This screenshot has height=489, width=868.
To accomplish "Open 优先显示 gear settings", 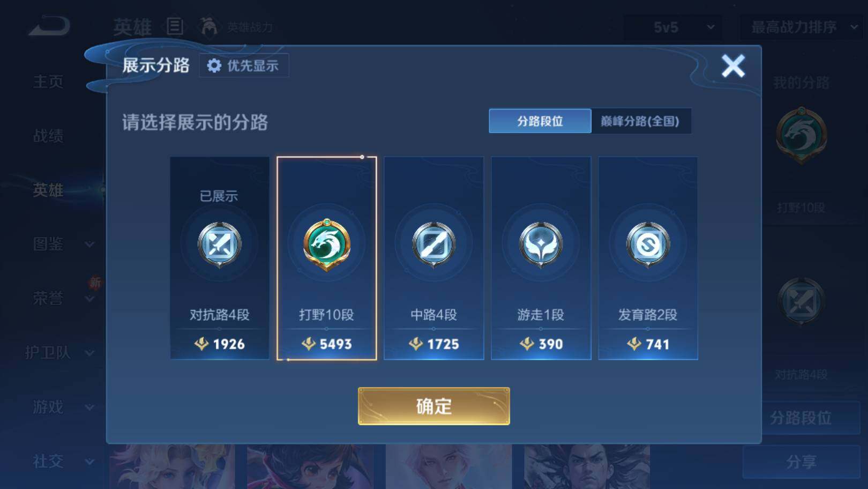I will click(x=244, y=65).
